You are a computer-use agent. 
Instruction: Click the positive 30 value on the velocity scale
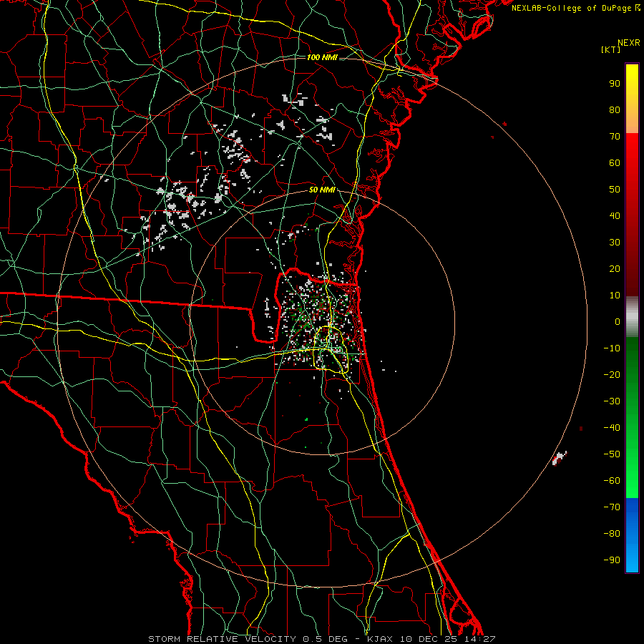tap(615, 243)
